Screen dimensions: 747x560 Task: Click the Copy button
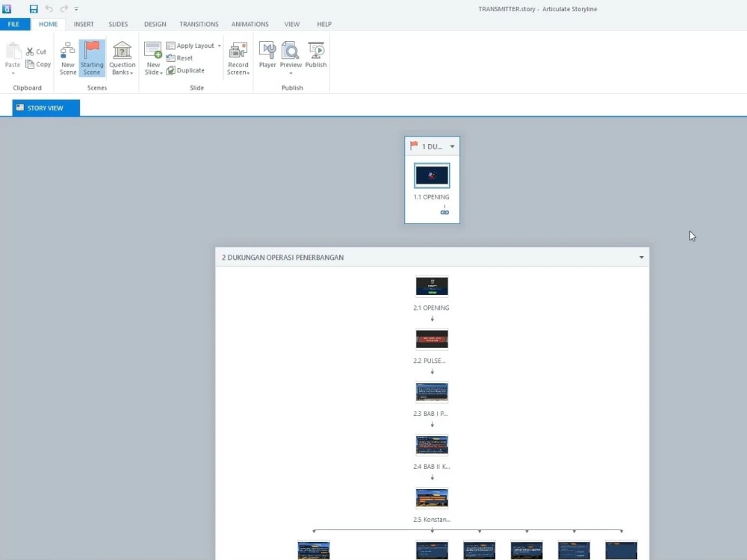pyautogui.click(x=38, y=64)
